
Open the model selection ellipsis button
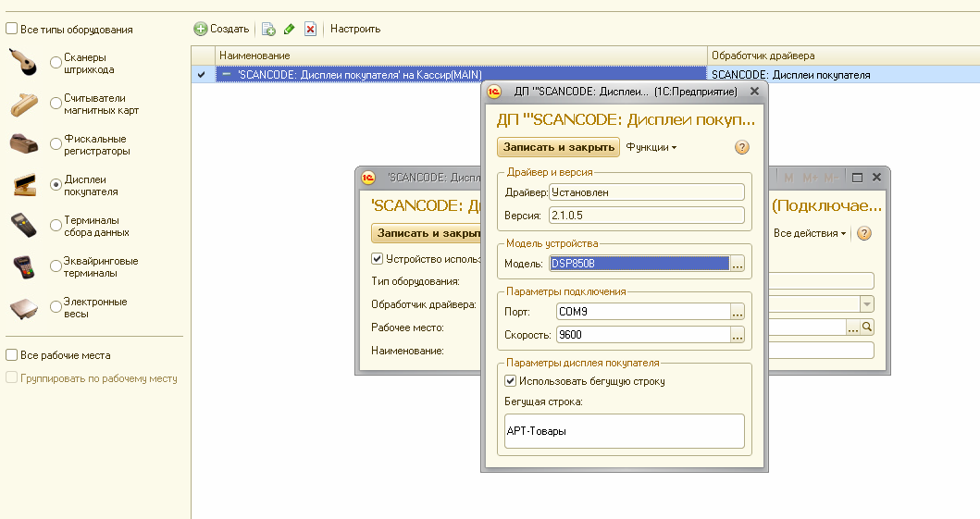(x=738, y=264)
